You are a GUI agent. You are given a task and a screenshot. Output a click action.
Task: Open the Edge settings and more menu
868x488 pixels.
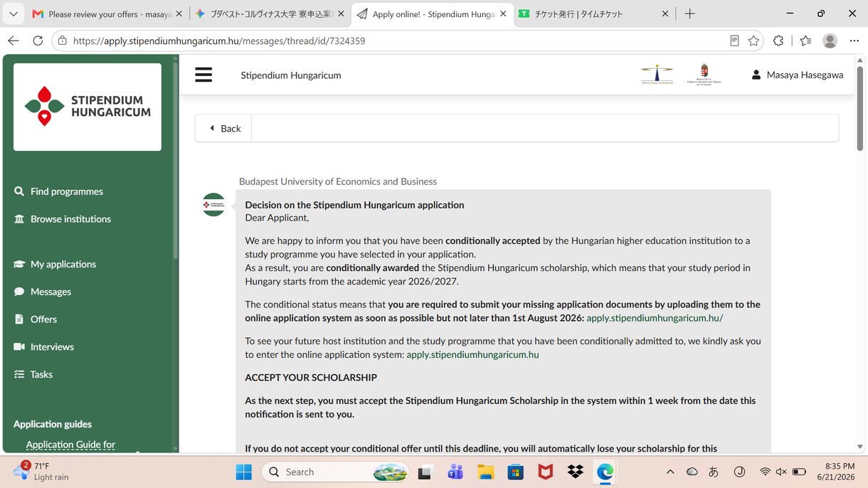(854, 41)
